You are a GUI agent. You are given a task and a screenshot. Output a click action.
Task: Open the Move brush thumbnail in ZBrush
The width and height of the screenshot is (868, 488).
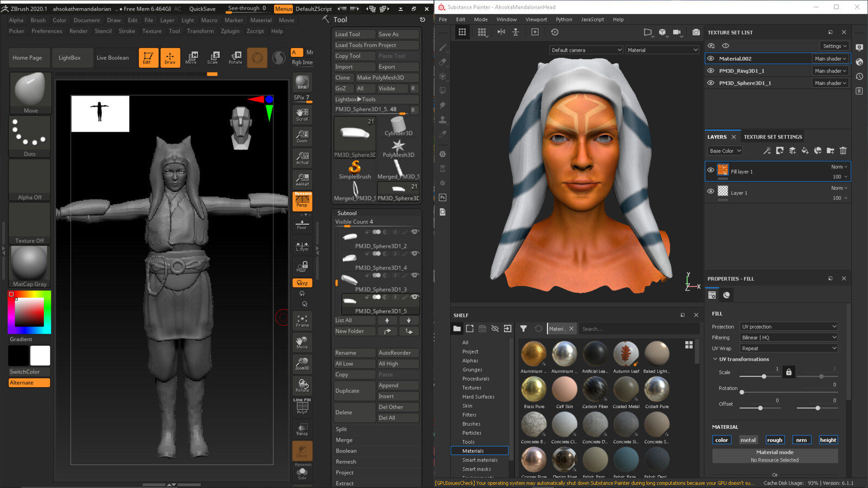(x=30, y=93)
